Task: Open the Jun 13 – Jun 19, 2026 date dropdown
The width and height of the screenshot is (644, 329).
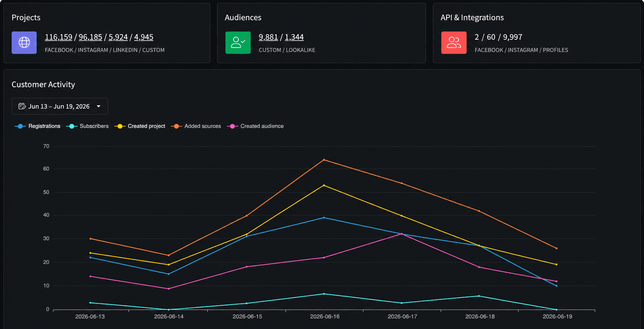Action: tap(60, 106)
